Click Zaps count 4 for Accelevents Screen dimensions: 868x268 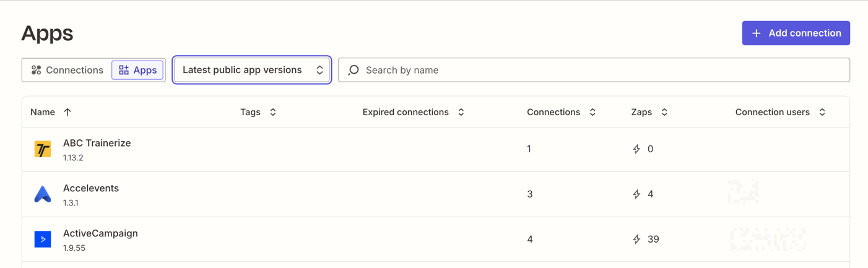click(x=650, y=194)
